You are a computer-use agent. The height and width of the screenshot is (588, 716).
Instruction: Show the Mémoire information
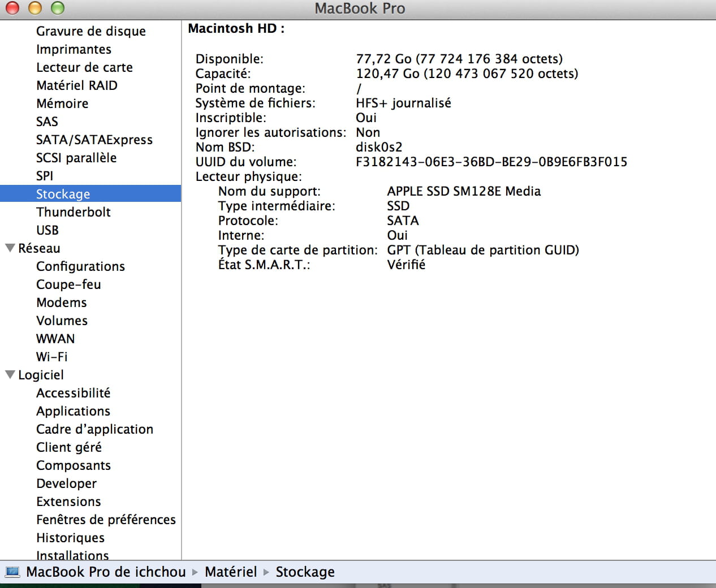click(x=62, y=103)
